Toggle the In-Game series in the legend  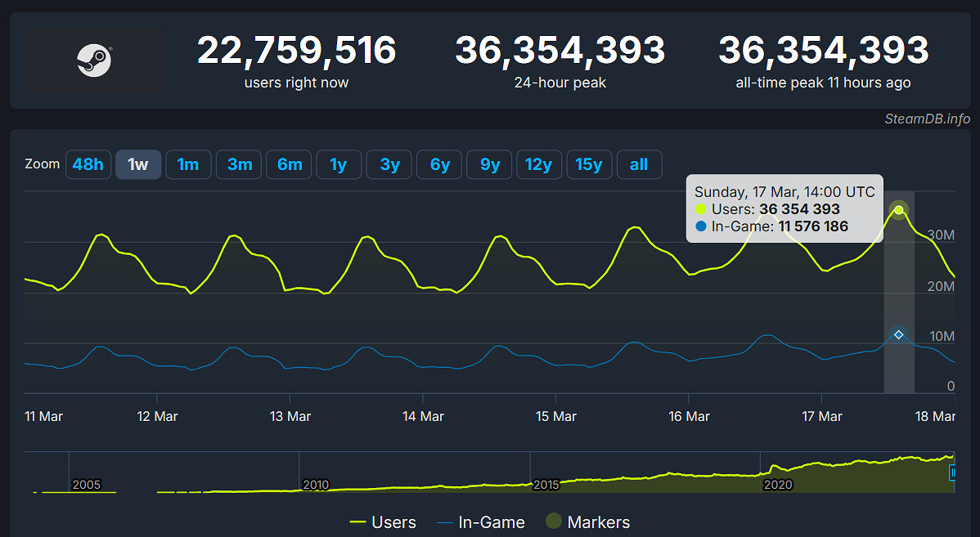pyautogui.click(x=481, y=522)
